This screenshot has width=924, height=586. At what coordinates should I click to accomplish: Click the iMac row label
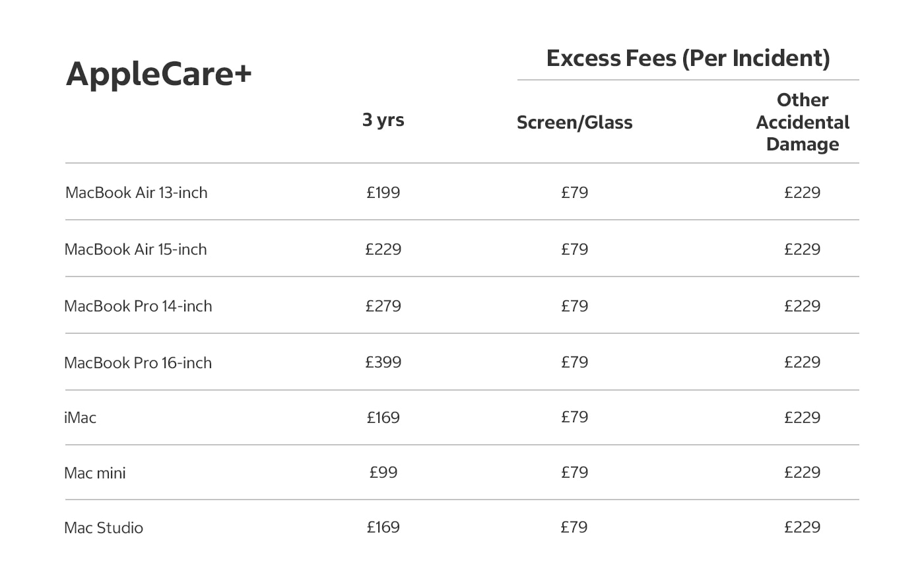coord(81,418)
